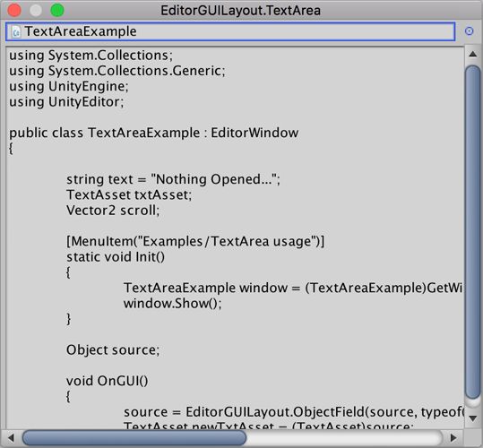
Task: Click the vertical scrollbar thumb
Action: coord(473,232)
